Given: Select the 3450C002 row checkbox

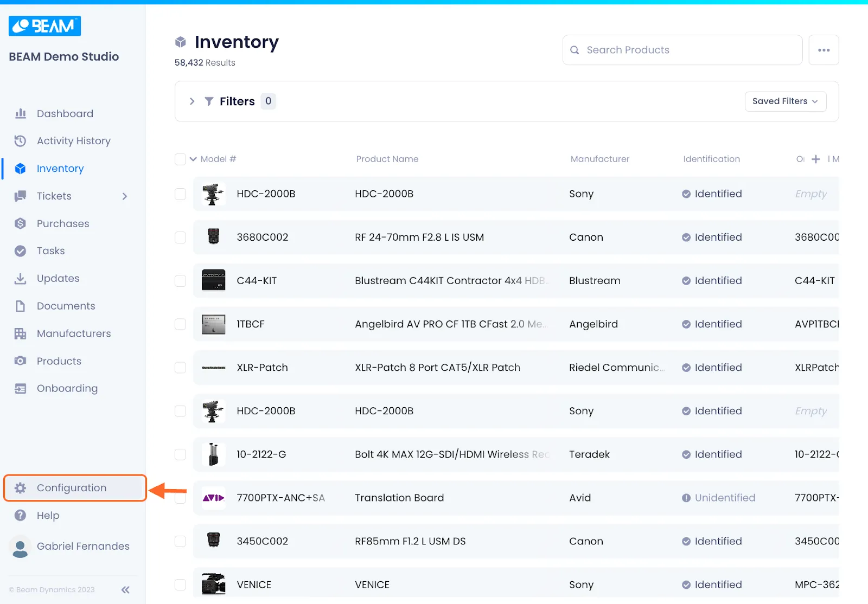Looking at the screenshot, I should pyautogui.click(x=180, y=541).
